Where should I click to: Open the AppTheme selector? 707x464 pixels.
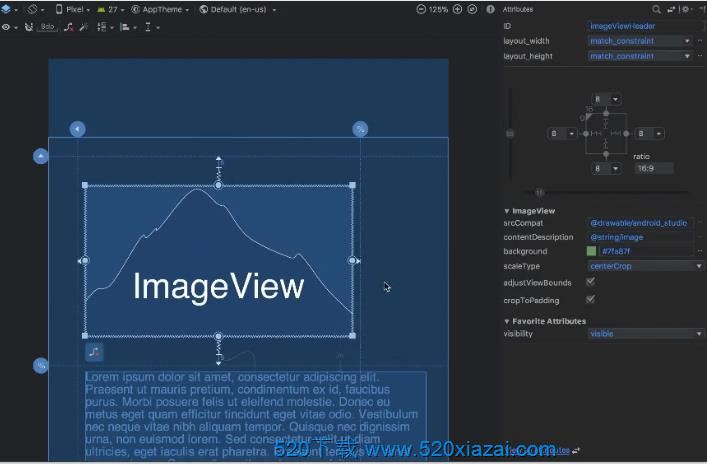pos(160,9)
